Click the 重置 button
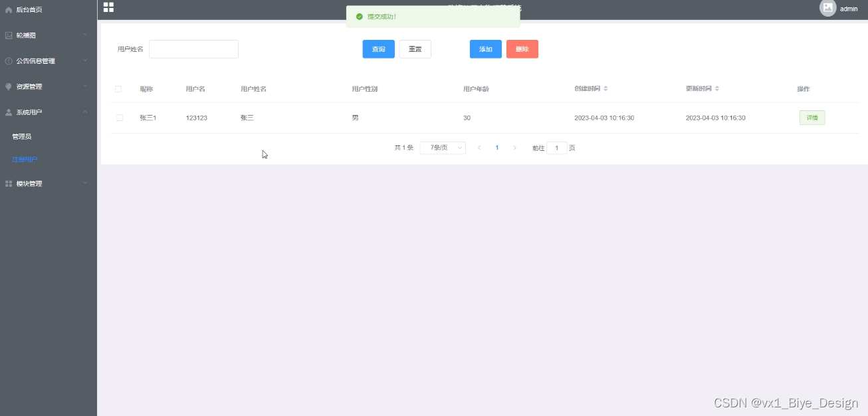This screenshot has height=416, width=868. click(x=415, y=49)
